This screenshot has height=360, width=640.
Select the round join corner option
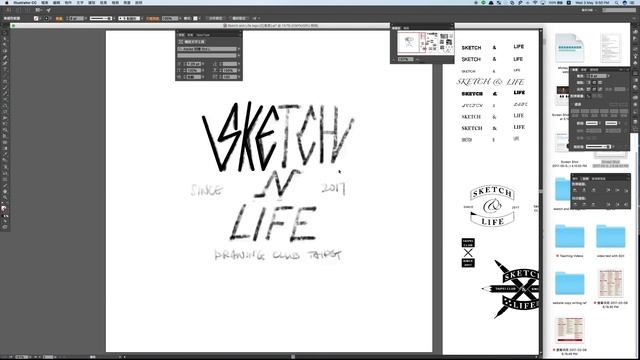(594, 89)
